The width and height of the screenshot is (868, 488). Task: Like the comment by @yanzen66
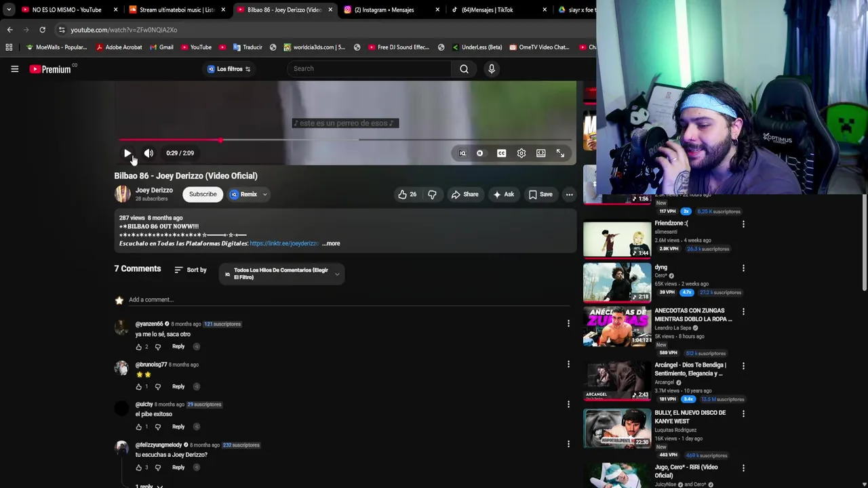139,347
